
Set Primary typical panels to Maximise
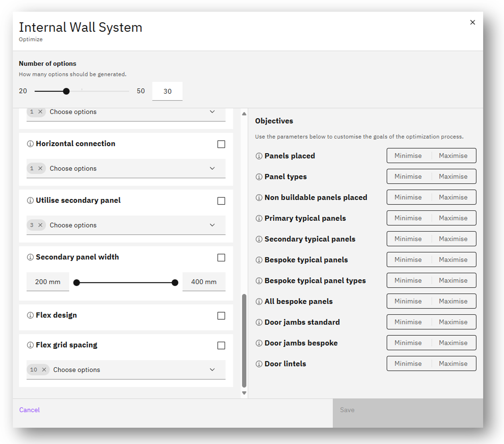click(x=453, y=218)
